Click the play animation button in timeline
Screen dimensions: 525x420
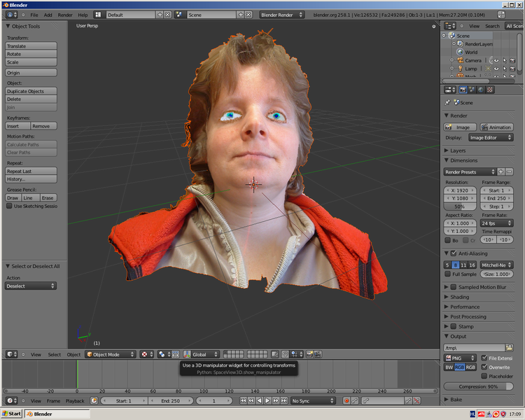click(x=267, y=400)
